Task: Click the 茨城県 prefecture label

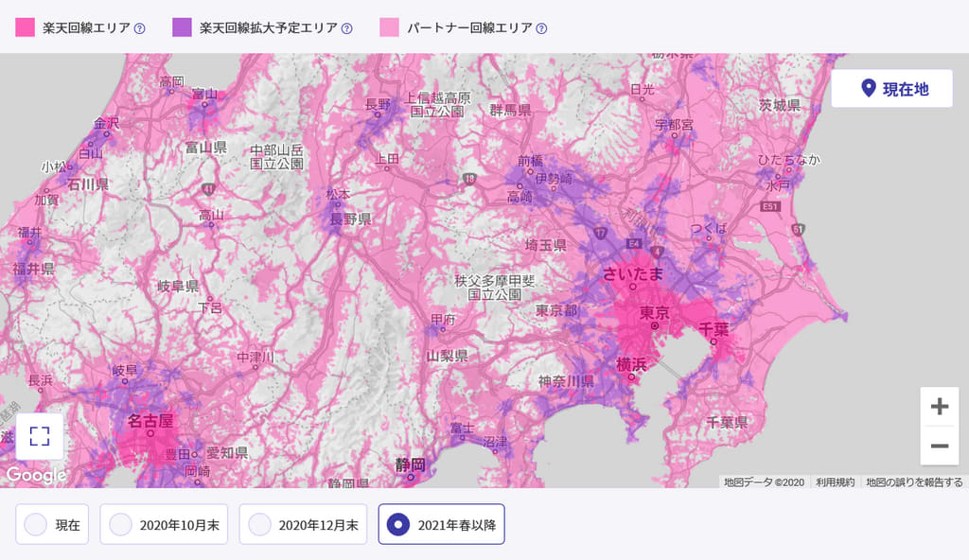Action: (x=780, y=105)
